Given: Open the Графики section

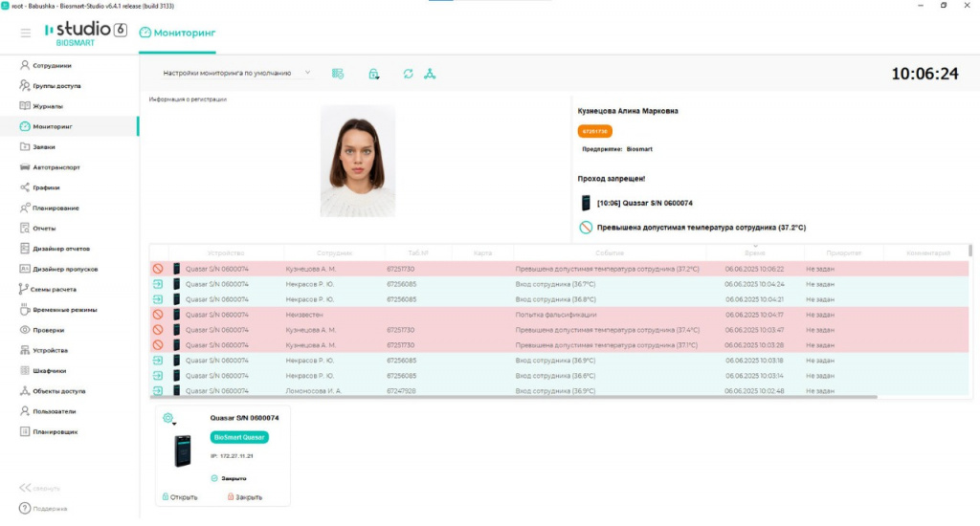Looking at the screenshot, I should [39, 187].
